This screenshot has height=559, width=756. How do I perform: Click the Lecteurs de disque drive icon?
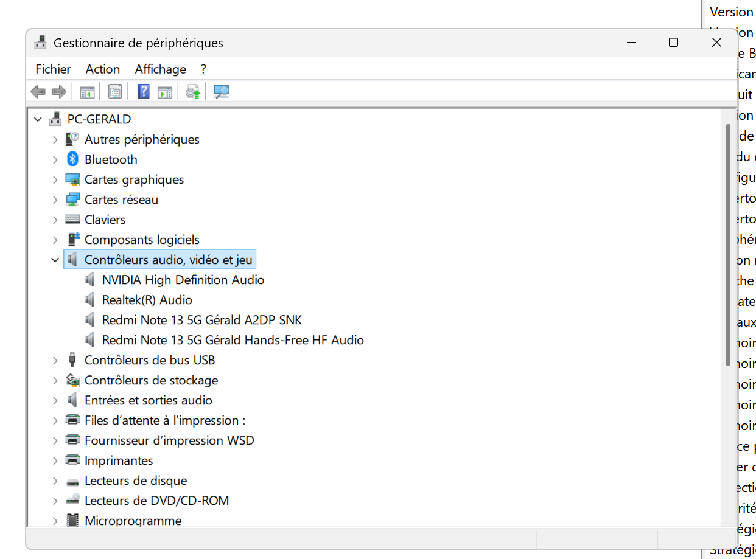click(73, 481)
